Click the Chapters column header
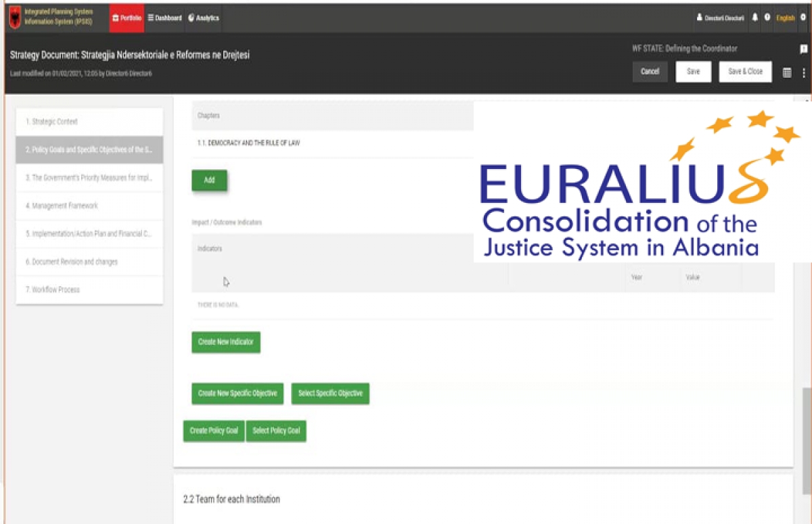 [208, 116]
